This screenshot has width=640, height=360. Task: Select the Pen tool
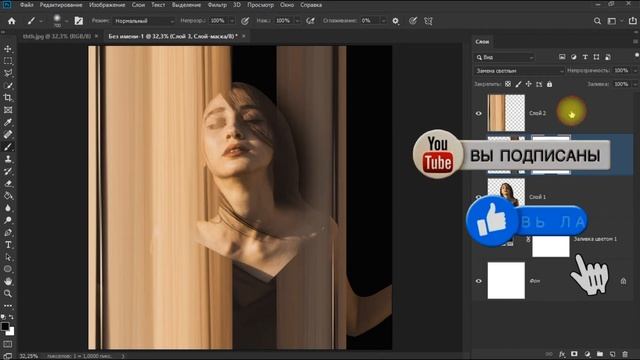click(x=8, y=232)
